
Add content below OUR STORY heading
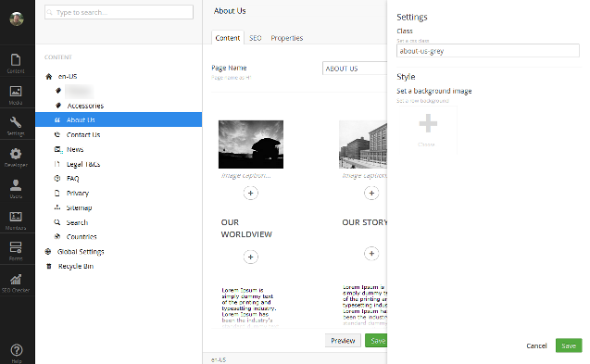tap(371, 254)
